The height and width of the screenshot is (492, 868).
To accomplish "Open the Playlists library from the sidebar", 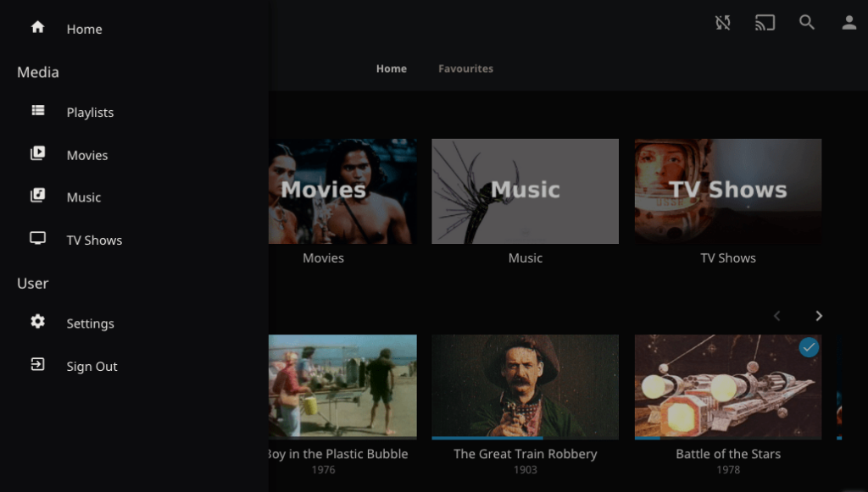I will coord(89,112).
